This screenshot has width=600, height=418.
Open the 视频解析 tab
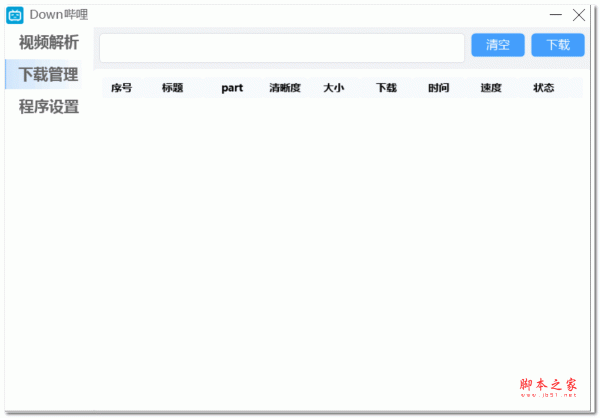click(49, 42)
